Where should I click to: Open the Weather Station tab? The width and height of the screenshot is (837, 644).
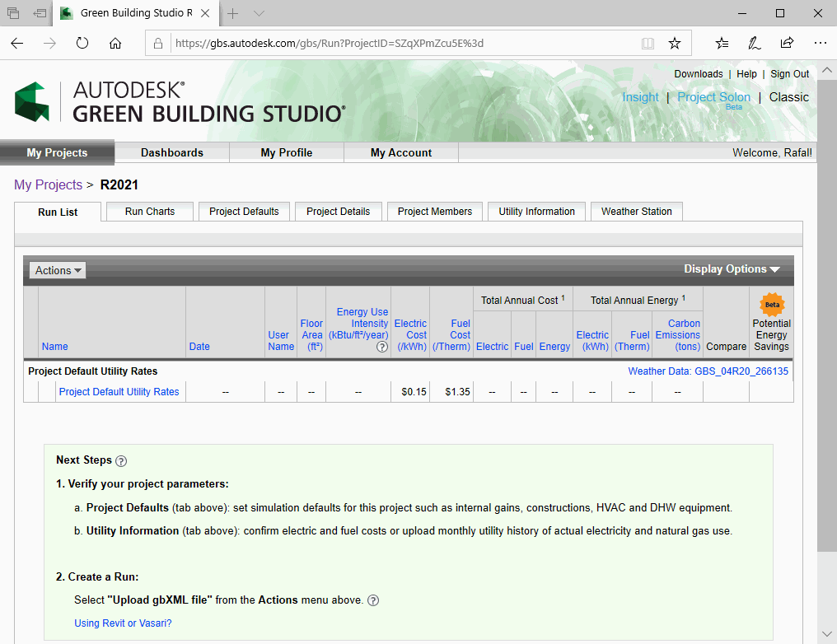point(636,212)
